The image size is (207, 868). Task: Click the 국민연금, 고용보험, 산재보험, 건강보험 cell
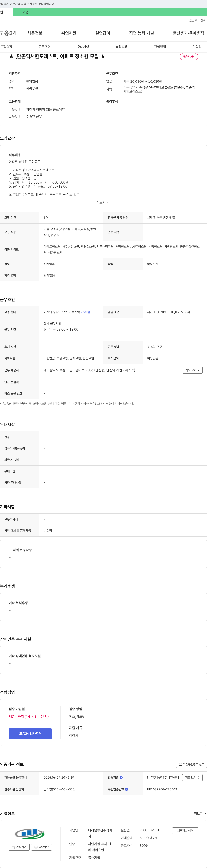pyautogui.click(x=69, y=359)
